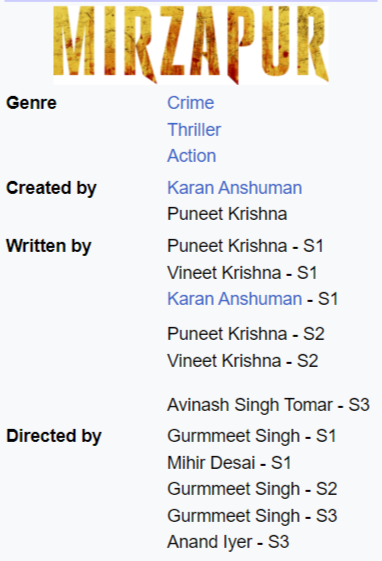Click Vineet Krishna - S2 writer entry

(x=243, y=361)
